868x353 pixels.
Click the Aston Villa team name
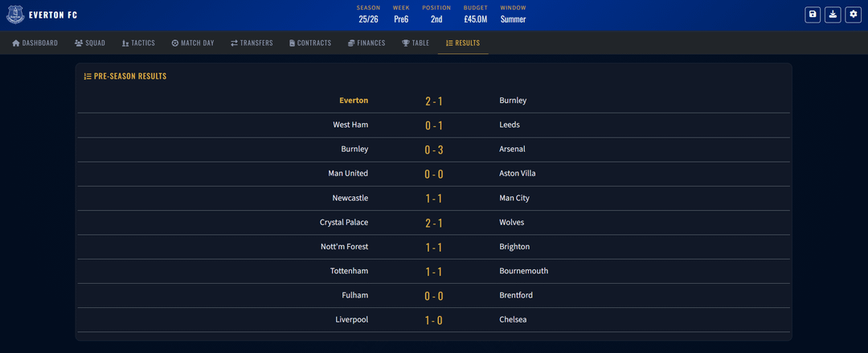pyautogui.click(x=518, y=174)
